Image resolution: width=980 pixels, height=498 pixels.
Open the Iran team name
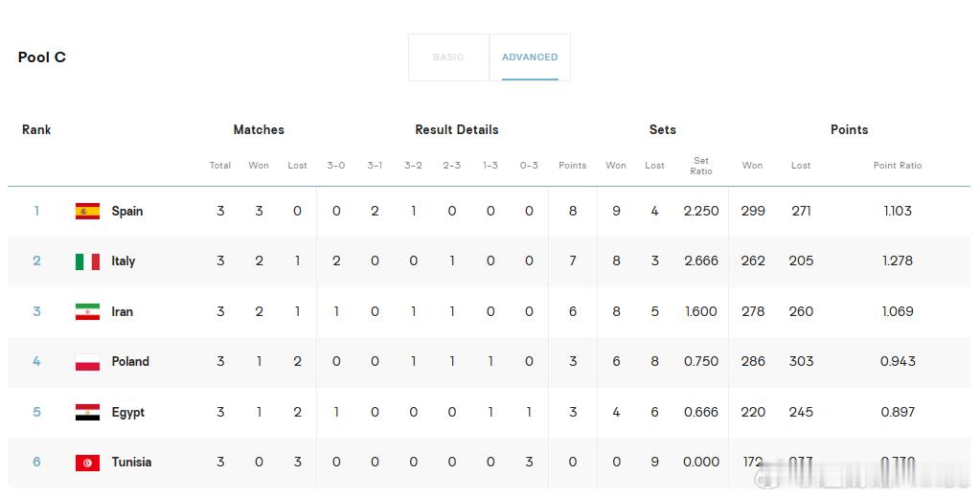[x=122, y=311]
